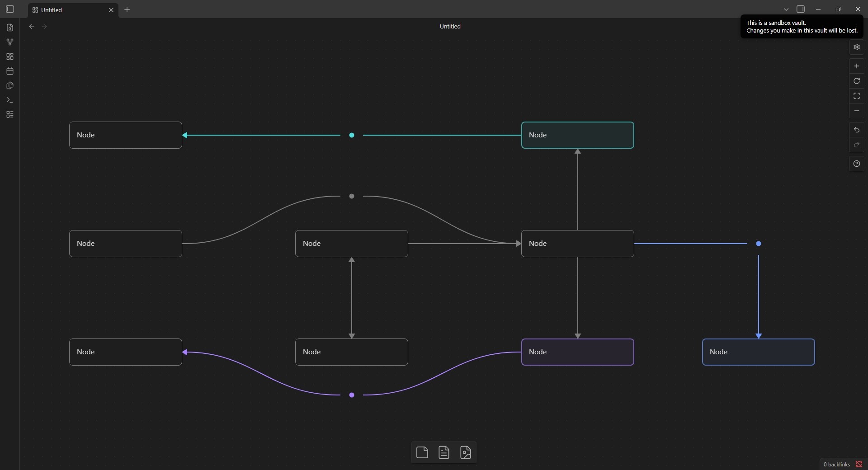The height and width of the screenshot is (470, 868).
Task: Open today's daily note calendar icon
Action: pyautogui.click(x=10, y=71)
